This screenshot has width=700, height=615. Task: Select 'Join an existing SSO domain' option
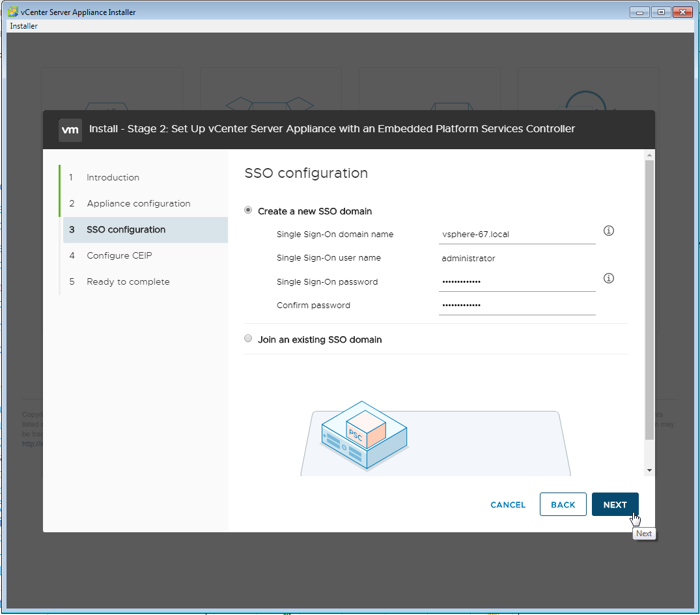(248, 339)
